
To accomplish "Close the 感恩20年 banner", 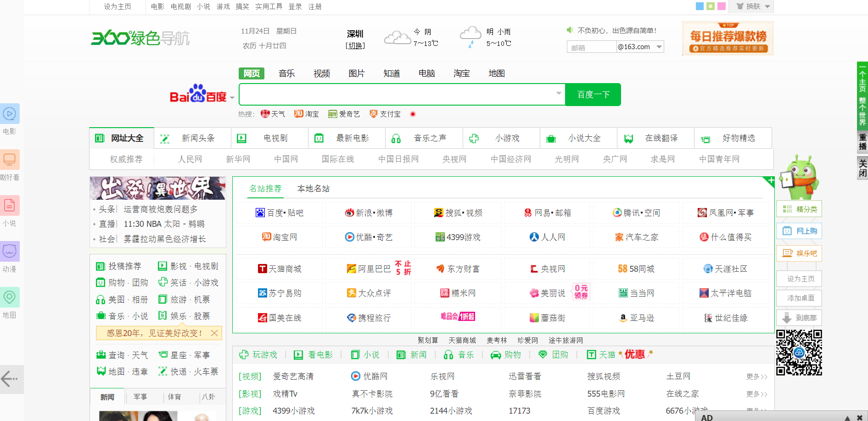I will 214,333.
